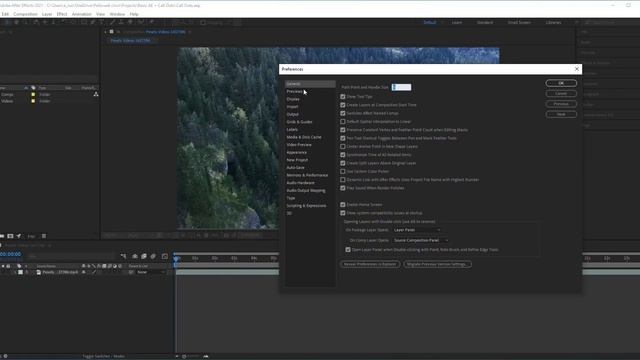Click Migrate Previous Version Settings button
This screenshot has width=640, height=360.
pos(437,264)
